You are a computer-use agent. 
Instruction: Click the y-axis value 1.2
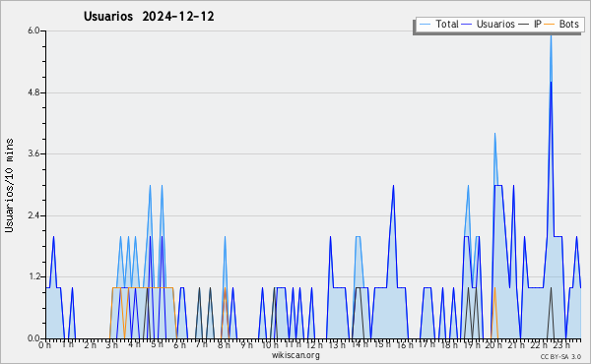33,277
